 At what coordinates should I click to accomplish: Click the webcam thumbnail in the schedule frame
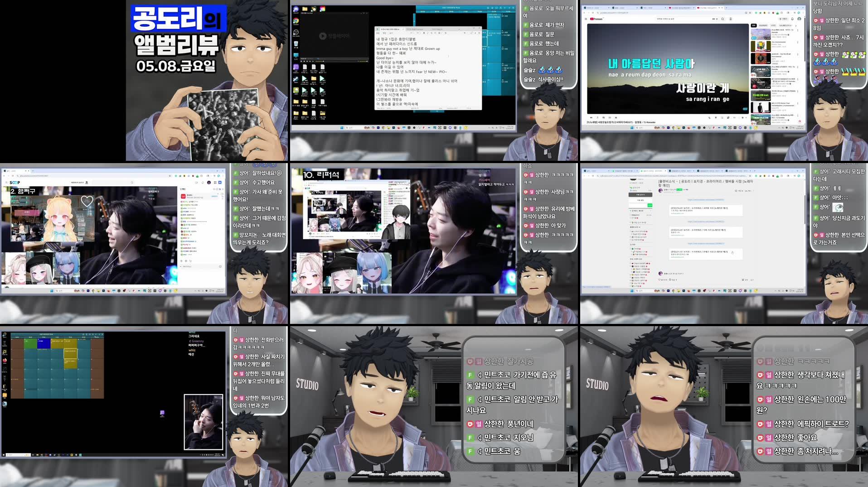pyautogui.click(x=204, y=422)
